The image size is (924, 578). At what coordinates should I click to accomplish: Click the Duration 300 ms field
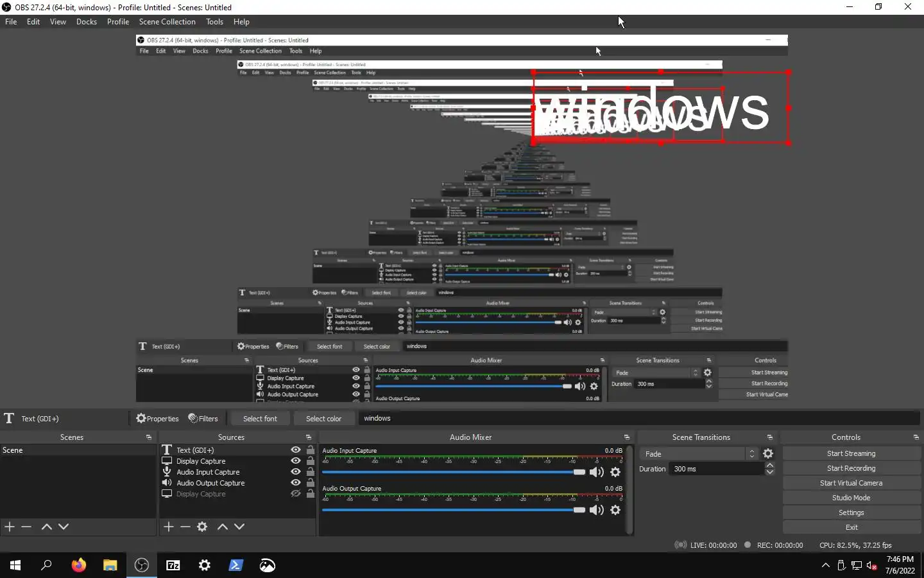tap(717, 469)
